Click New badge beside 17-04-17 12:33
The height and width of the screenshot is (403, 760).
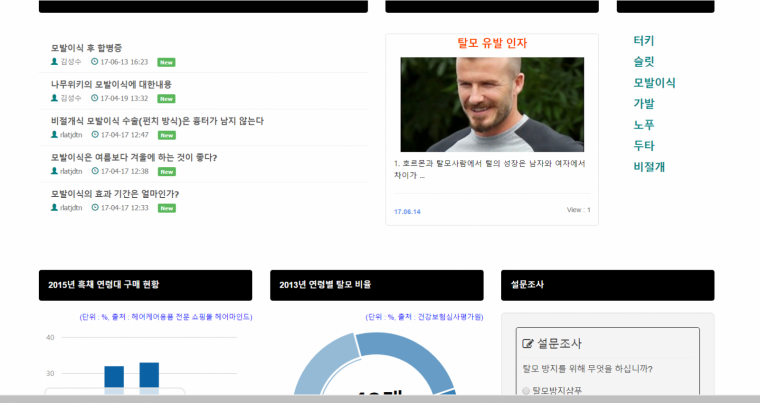167,208
